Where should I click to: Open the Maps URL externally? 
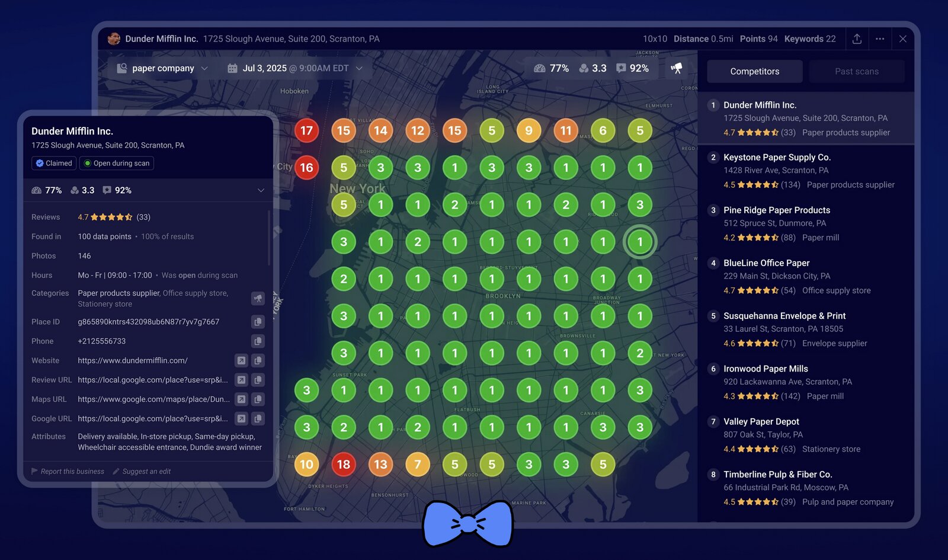[x=241, y=399]
